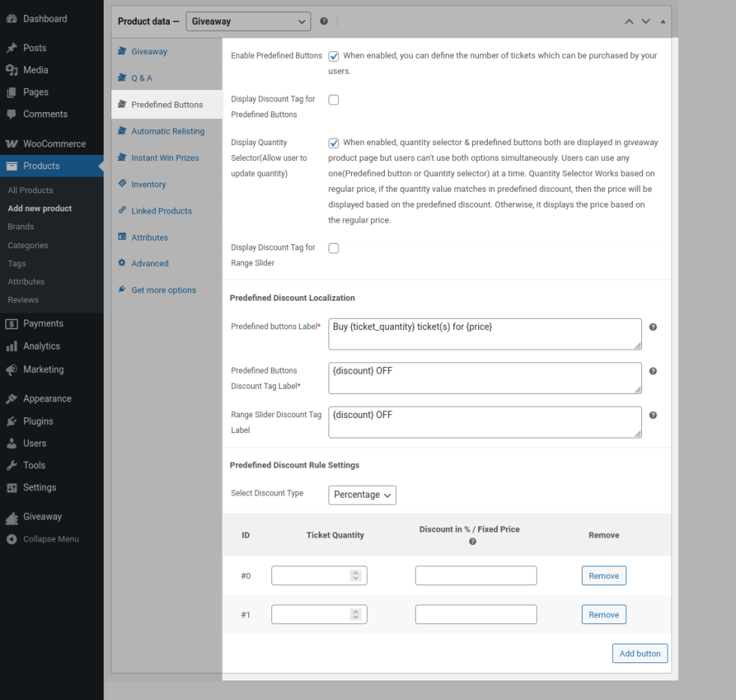Move Product data panel up

pyautogui.click(x=629, y=21)
